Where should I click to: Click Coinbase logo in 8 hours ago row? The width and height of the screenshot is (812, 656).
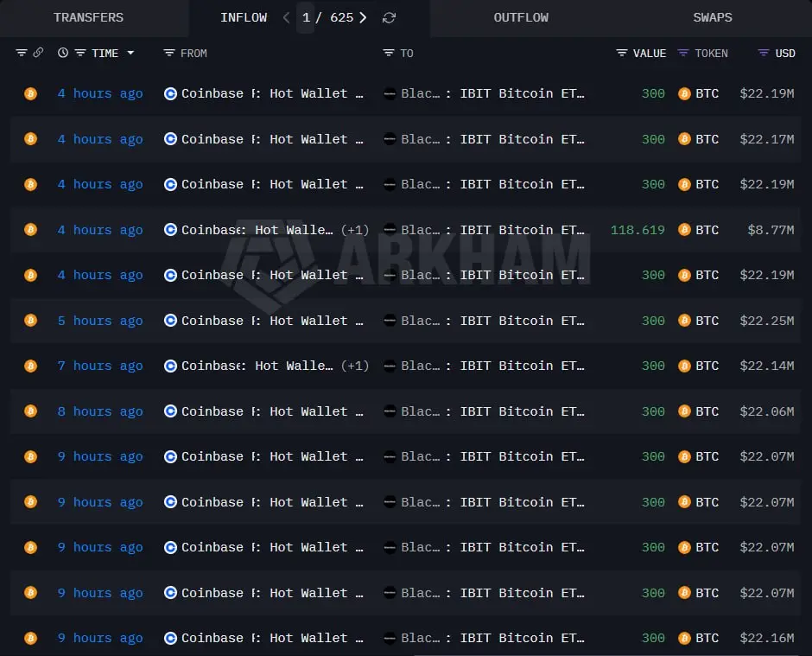pyautogui.click(x=170, y=411)
